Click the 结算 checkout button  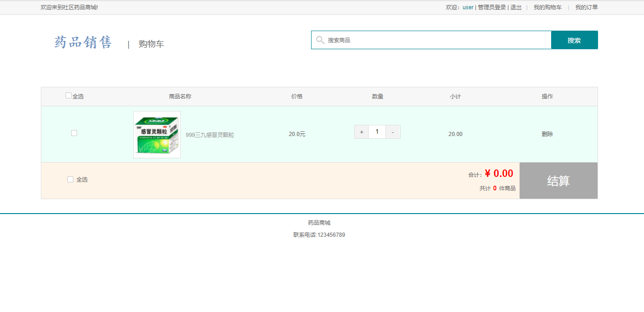click(x=559, y=180)
